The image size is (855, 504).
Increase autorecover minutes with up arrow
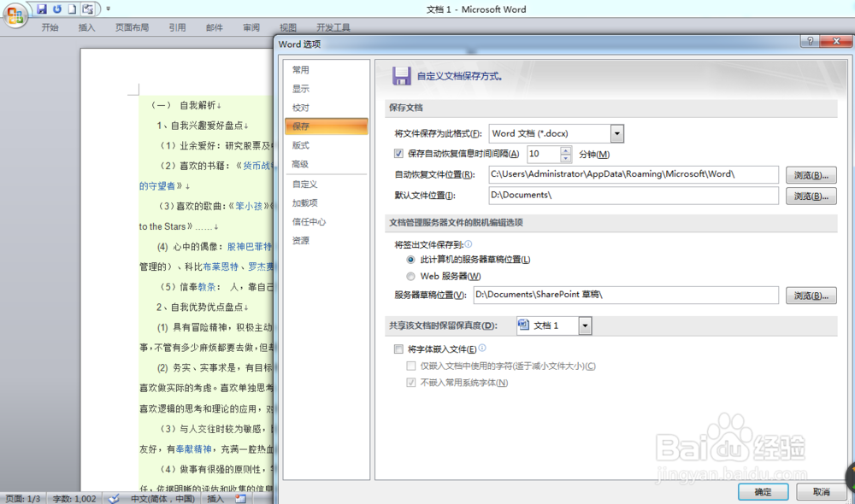565,150
